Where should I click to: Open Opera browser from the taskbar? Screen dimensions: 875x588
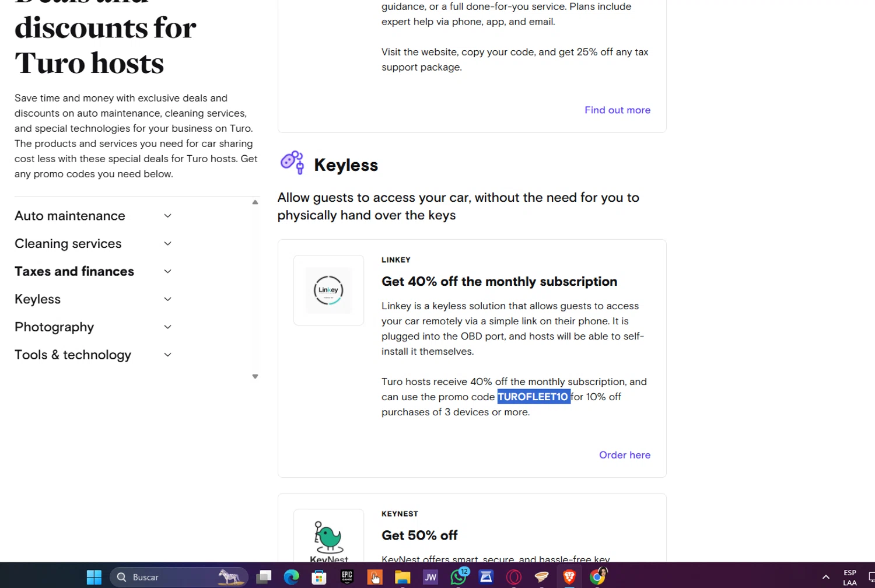[514, 577]
